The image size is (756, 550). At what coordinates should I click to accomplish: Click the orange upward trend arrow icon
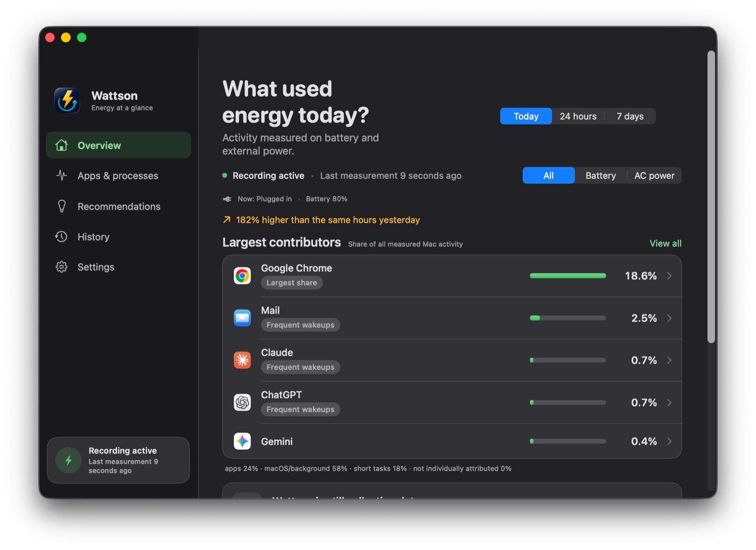point(227,220)
